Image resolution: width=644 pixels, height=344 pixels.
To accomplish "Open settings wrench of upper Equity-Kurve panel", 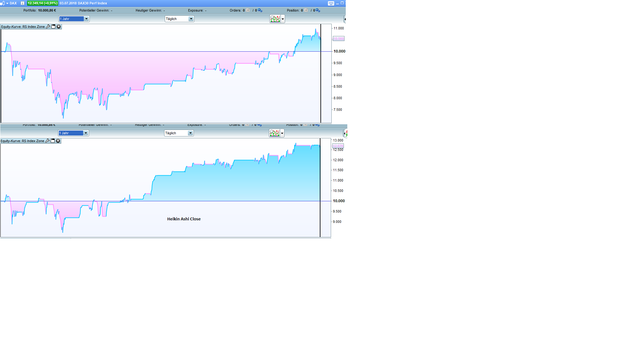I will pos(48,27).
